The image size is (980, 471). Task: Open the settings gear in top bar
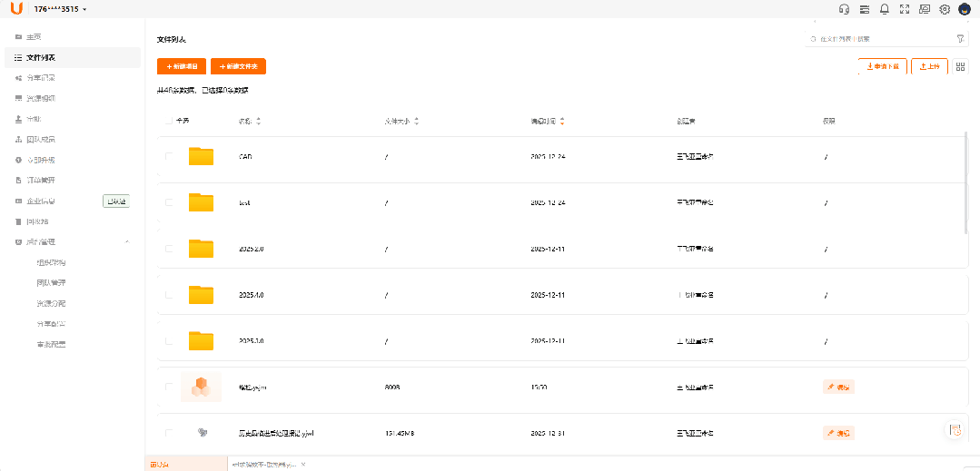point(945,9)
